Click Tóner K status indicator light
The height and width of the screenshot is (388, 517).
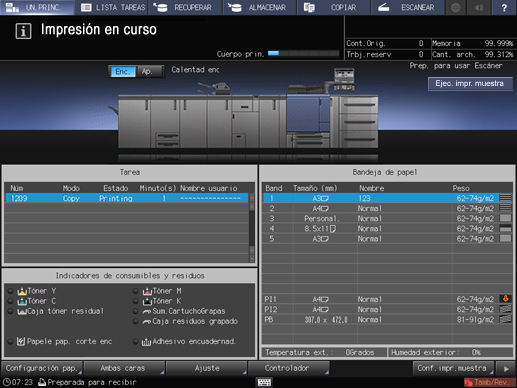136,301
